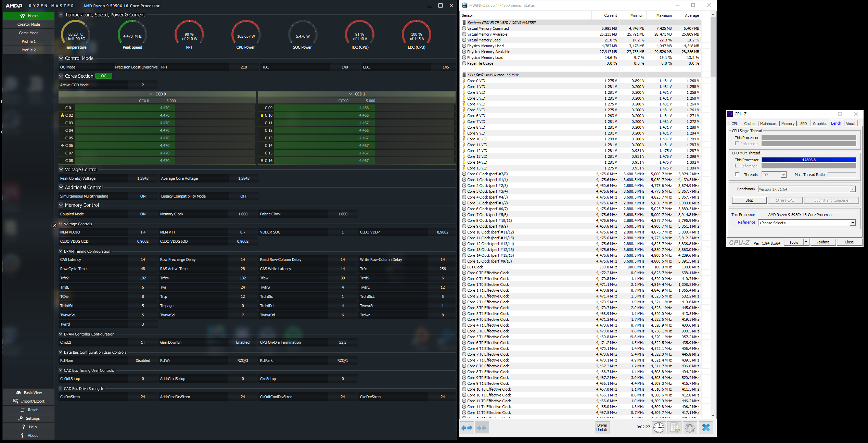Open CPU-Z Tools dropdown arrow
The height and width of the screenshot is (443, 868).
806,242
